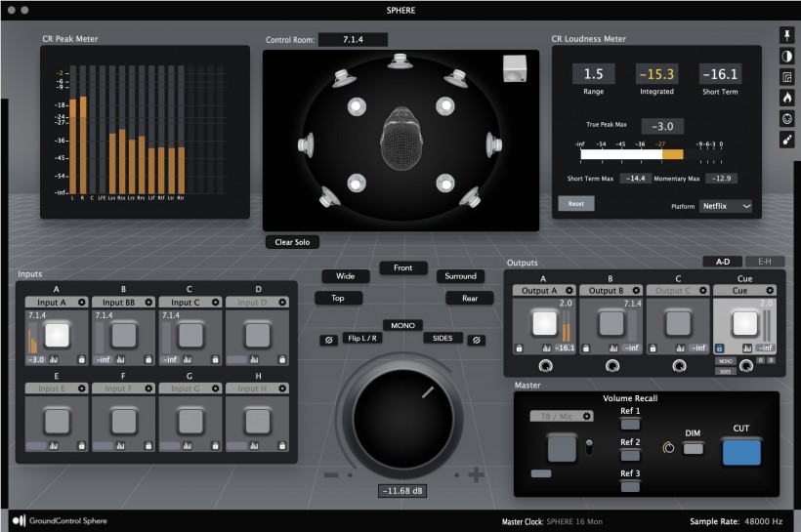
Task: Click the flame icon in right sidebar
Action: [x=787, y=98]
